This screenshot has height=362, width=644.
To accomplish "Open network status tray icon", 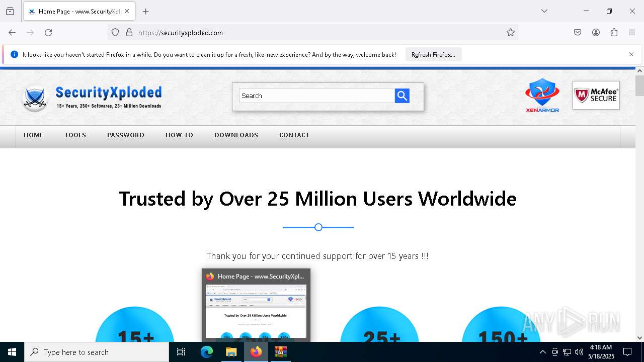I will tap(567, 352).
